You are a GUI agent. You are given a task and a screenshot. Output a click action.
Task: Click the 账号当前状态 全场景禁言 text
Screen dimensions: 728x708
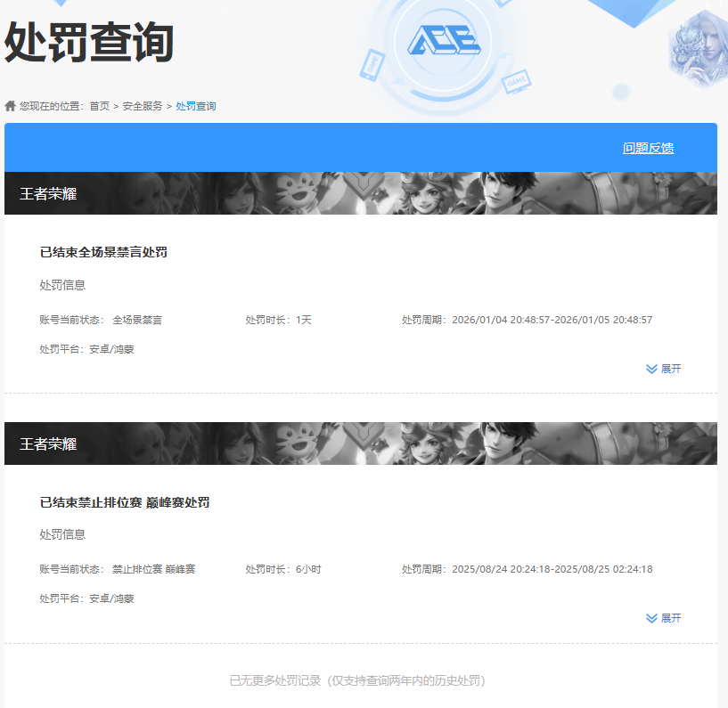point(101,320)
